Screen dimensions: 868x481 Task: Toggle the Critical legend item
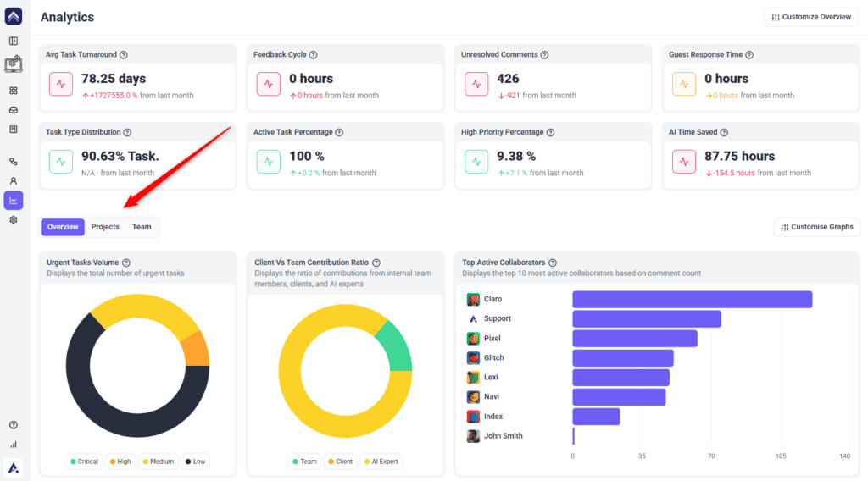[84, 462]
